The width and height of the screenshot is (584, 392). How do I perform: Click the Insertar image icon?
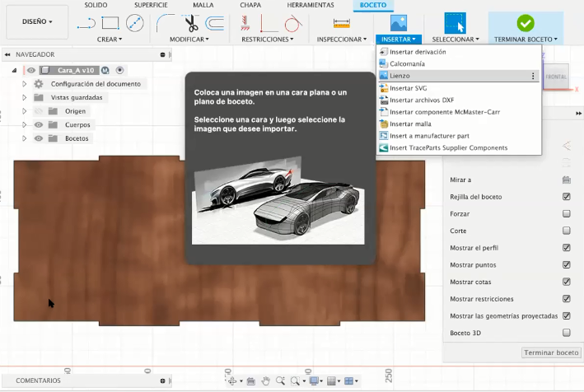[399, 22]
